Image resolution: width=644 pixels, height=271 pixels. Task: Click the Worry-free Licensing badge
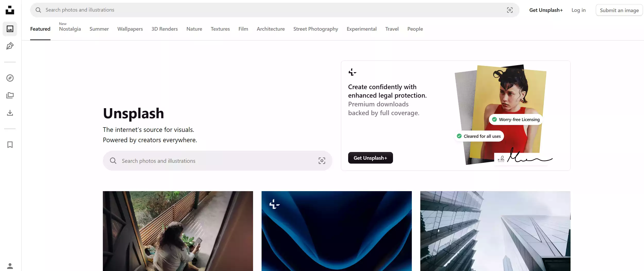point(516,120)
